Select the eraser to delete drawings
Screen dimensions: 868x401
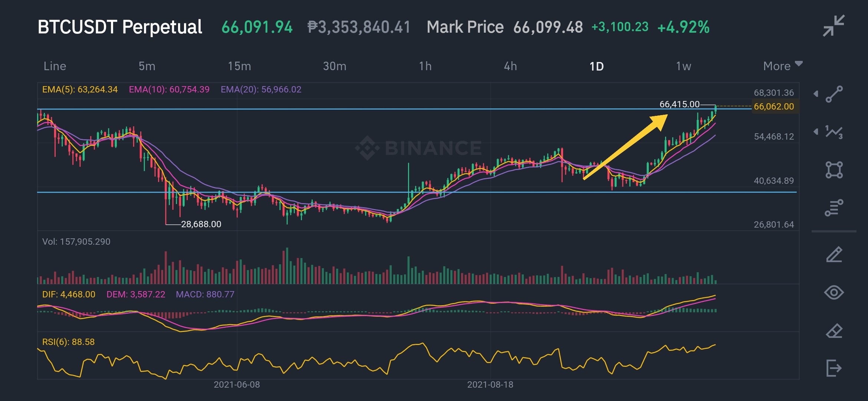pyautogui.click(x=834, y=330)
